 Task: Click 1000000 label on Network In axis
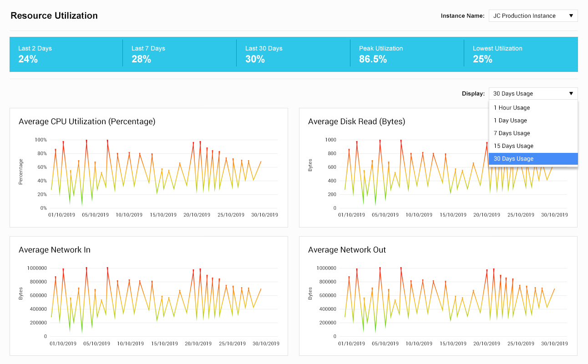(x=36, y=268)
